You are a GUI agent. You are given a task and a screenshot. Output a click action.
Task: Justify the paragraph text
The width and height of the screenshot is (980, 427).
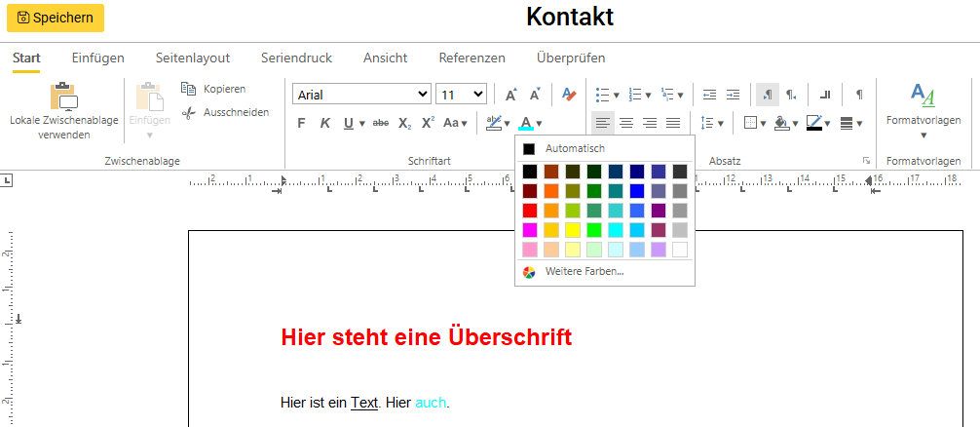tap(673, 123)
